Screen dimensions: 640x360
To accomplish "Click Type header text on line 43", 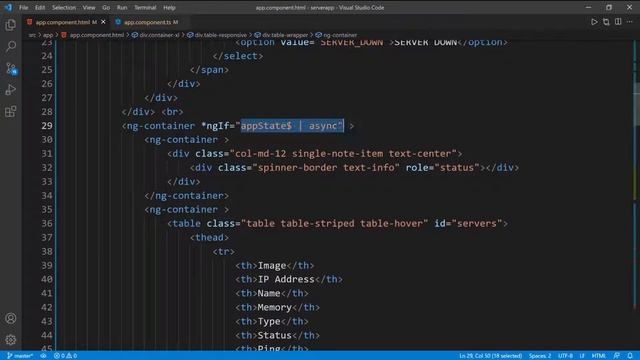I will tap(269, 321).
